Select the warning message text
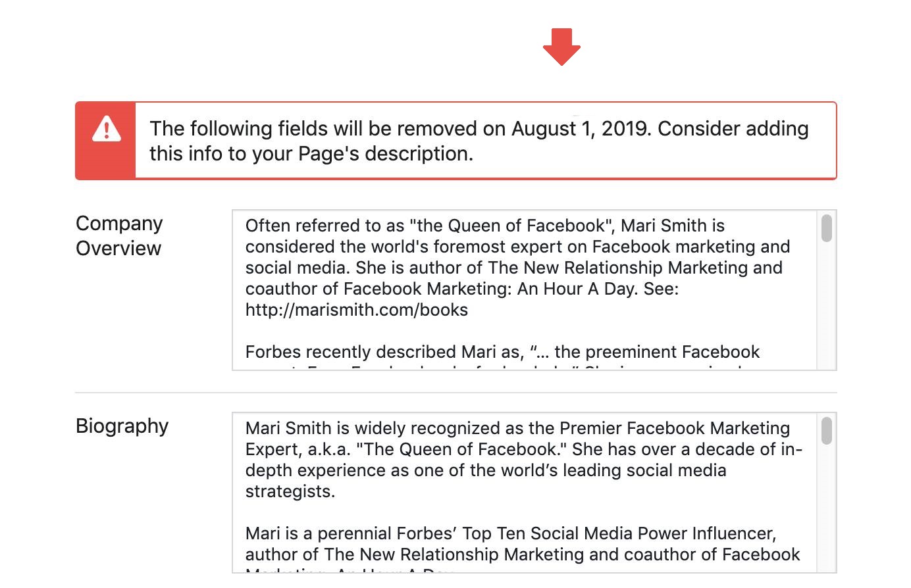 (479, 141)
